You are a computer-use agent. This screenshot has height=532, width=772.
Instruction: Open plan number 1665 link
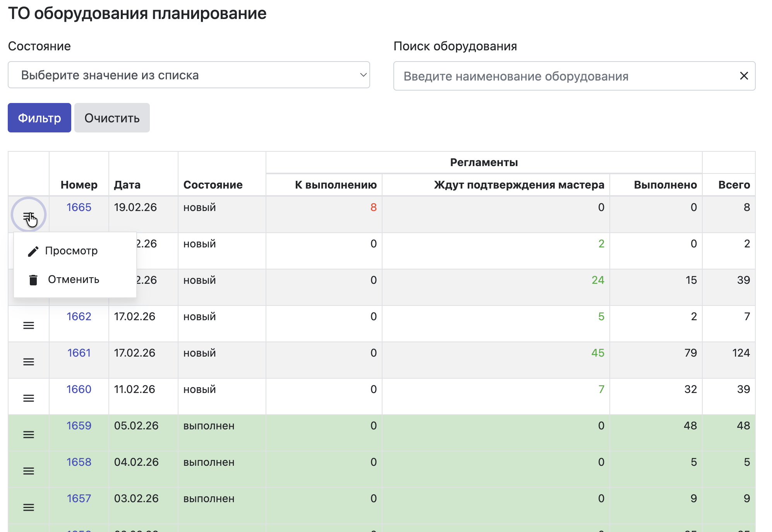(79, 208)
